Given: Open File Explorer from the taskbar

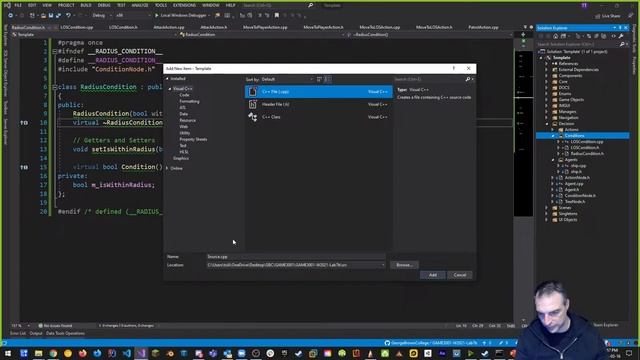Looking at the screenshot, I should tap(38, 353).
